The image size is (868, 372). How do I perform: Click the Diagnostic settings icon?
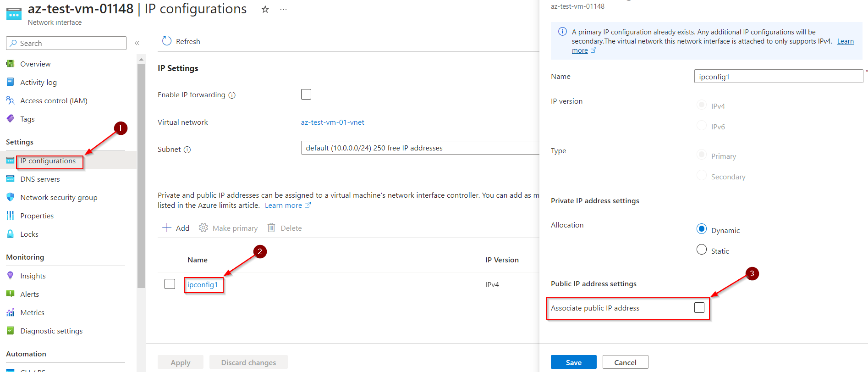(10, 331)
